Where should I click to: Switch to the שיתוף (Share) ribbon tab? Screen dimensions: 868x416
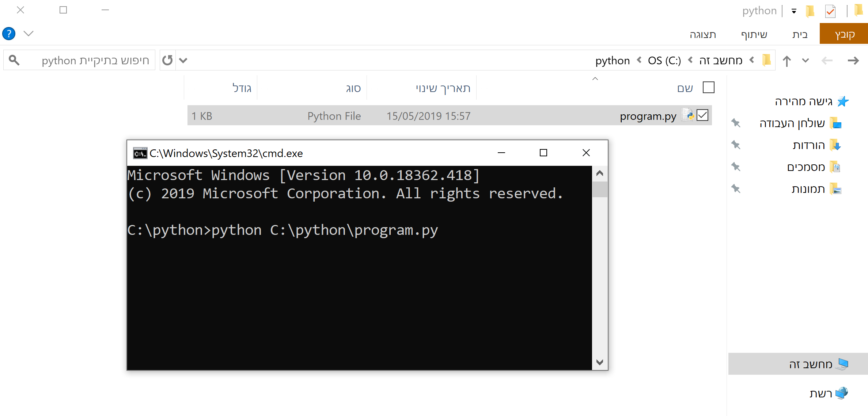(754, 34)
